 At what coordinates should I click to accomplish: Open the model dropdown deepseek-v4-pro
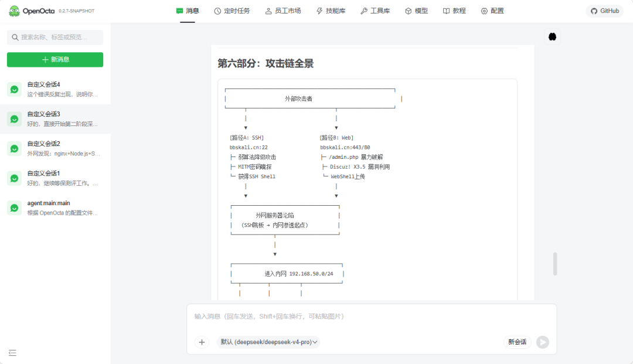coord(268,342)
